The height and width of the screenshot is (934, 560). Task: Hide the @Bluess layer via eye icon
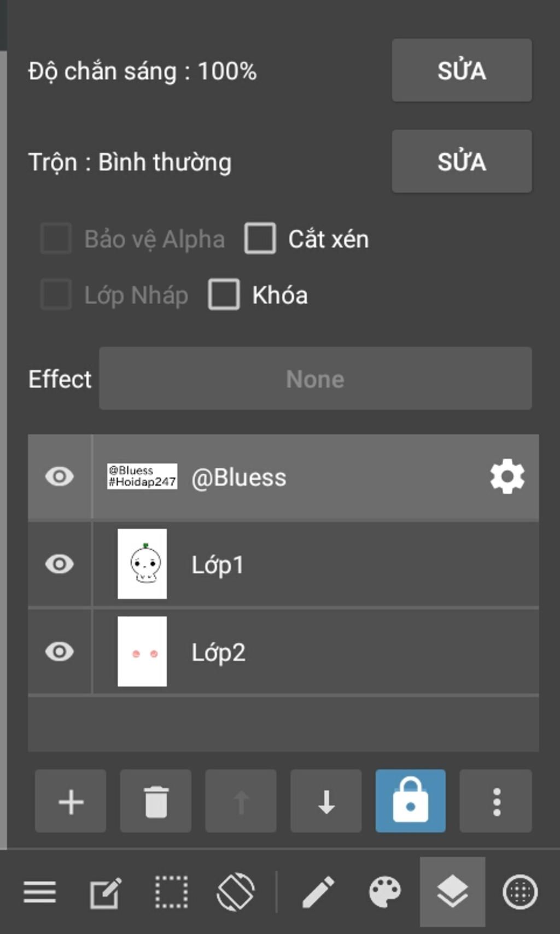coord(59,477)
